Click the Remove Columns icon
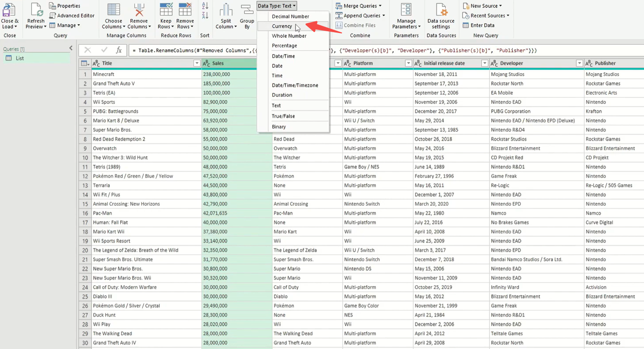 [139, 10]
